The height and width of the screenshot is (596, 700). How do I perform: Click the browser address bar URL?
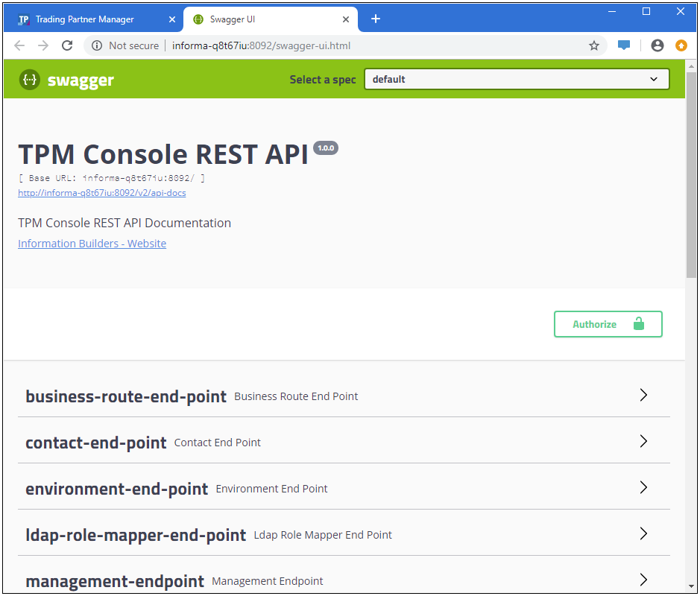coord(261,45)
